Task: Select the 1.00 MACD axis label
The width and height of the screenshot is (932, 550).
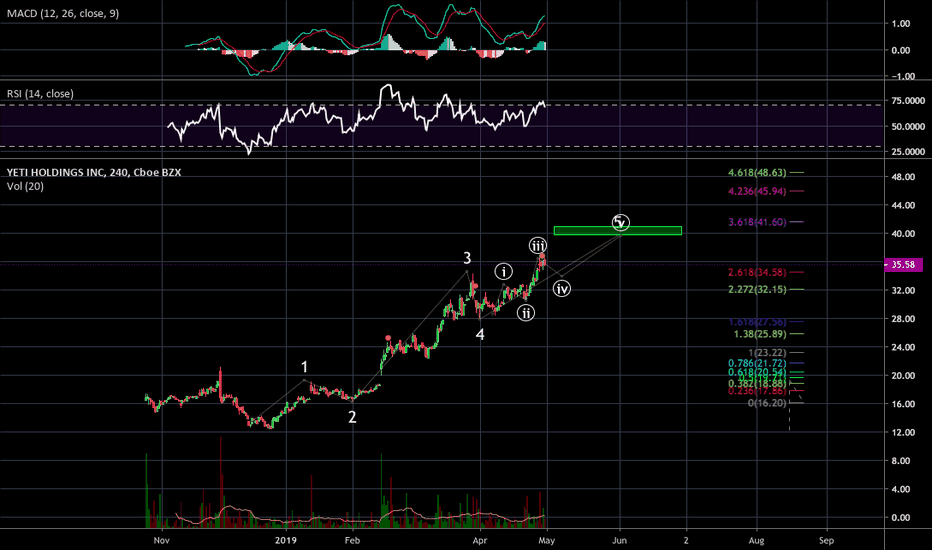Action: point(900,24)
